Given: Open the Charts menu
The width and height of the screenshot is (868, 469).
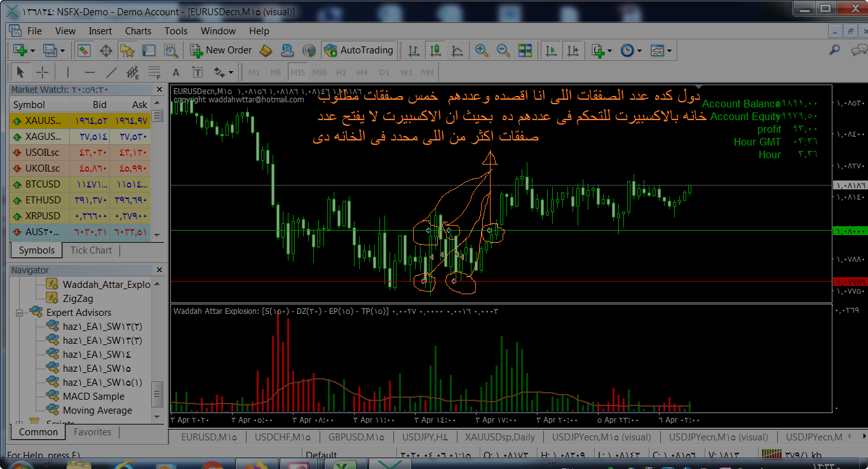Looking at the screenshot, I should click(x=138, y=31).
